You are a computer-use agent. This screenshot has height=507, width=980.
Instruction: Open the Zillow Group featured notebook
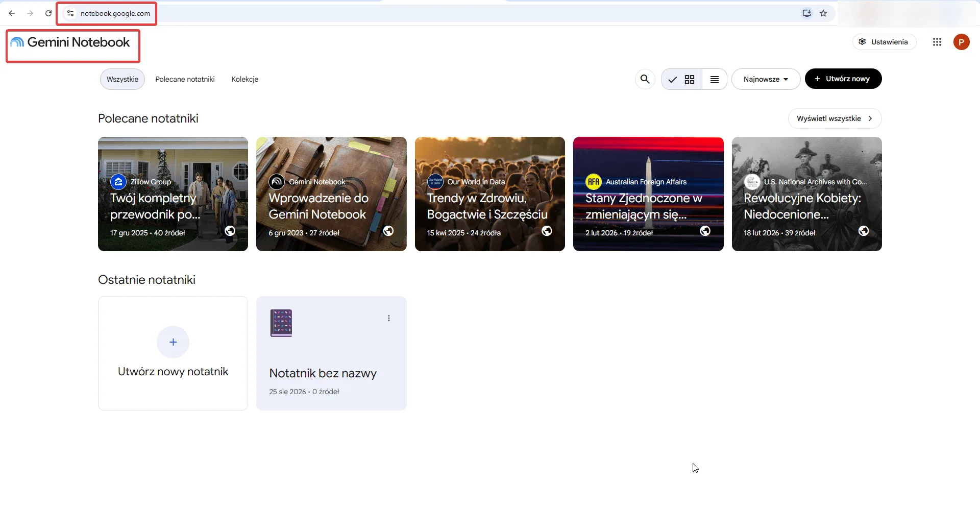coord(173,194)
